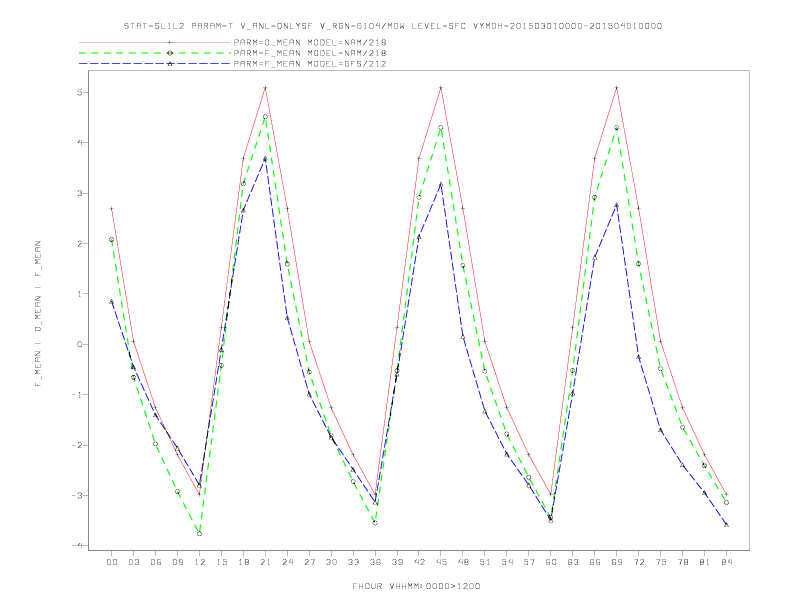Click x-axis tick label 78
792x612 pixels.
[683, 562]
